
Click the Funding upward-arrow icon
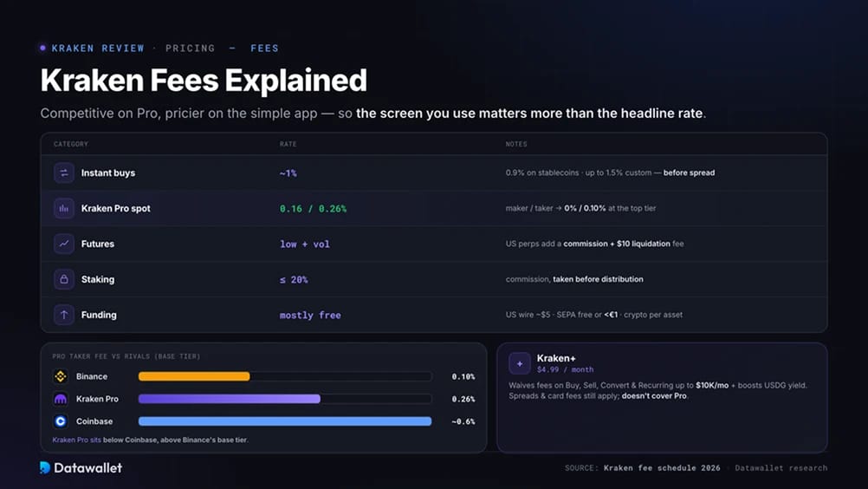click(x=63, y=315)
